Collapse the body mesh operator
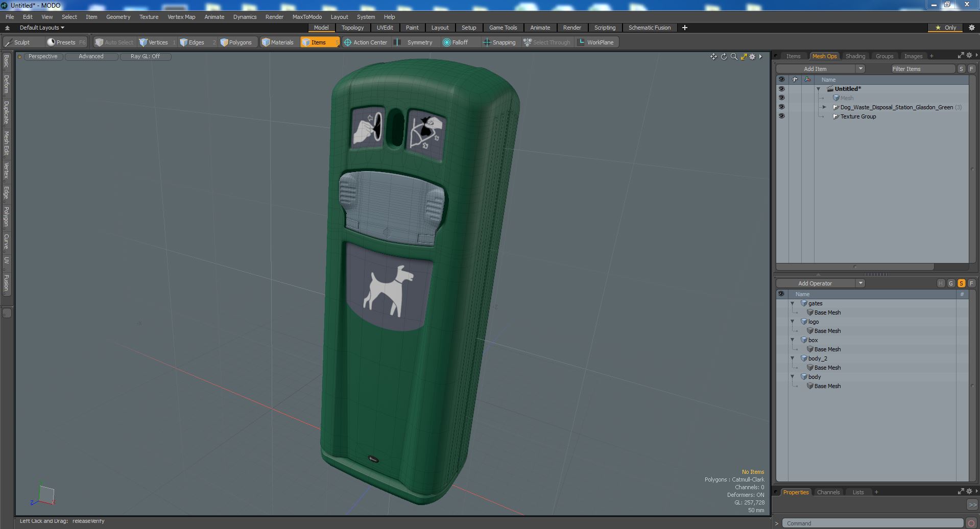 coord(793,377)
